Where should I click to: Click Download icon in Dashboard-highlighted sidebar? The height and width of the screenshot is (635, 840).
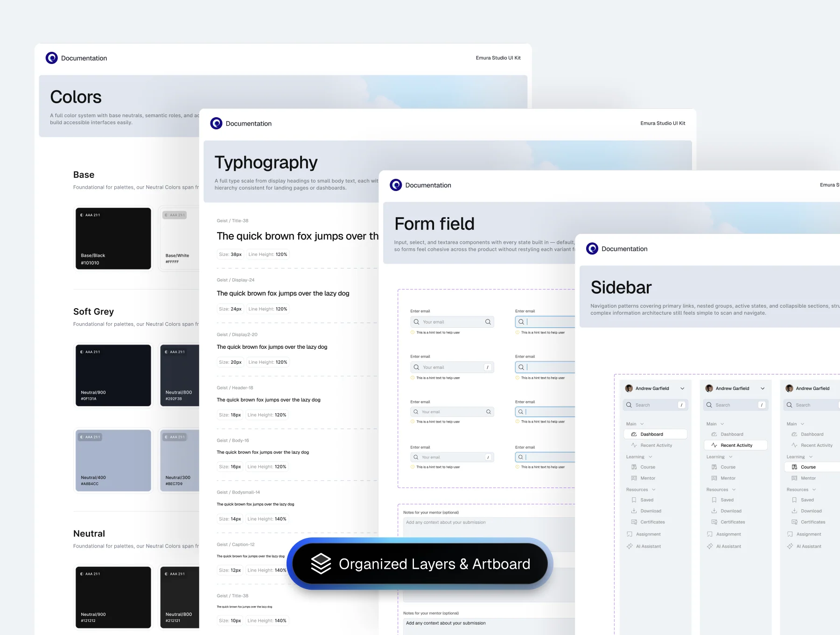click(x=634, y=511)
